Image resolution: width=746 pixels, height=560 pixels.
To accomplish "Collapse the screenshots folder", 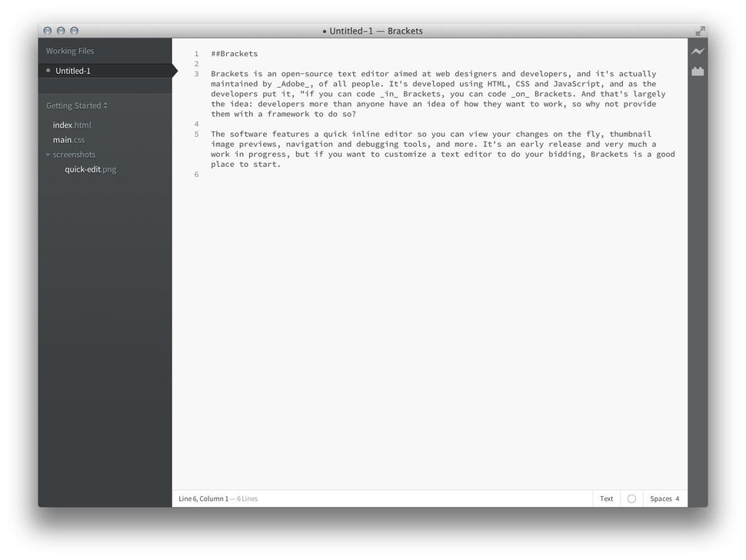I will pos(48,154).
